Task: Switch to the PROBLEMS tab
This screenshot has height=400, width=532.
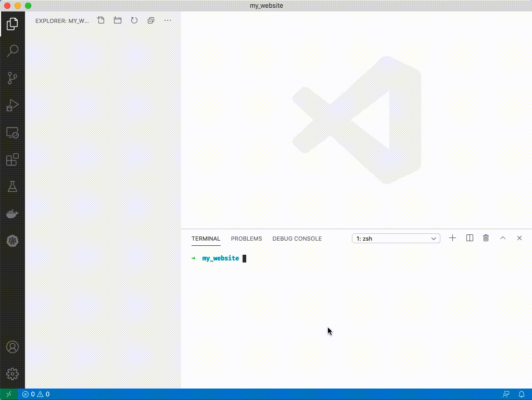Action: (x=246, y=239)
